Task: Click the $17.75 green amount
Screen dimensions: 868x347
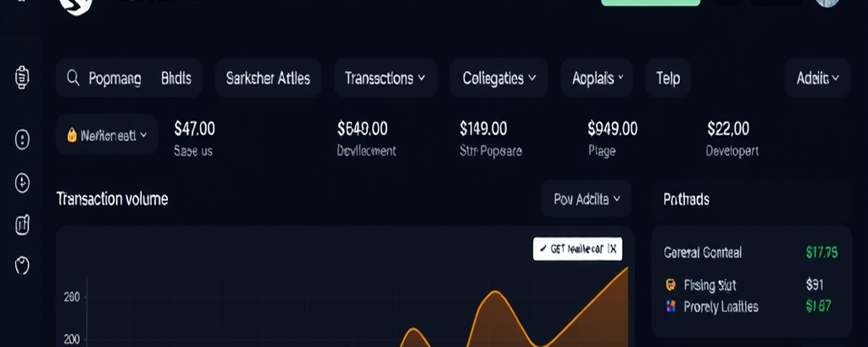Action: [822, 252]
